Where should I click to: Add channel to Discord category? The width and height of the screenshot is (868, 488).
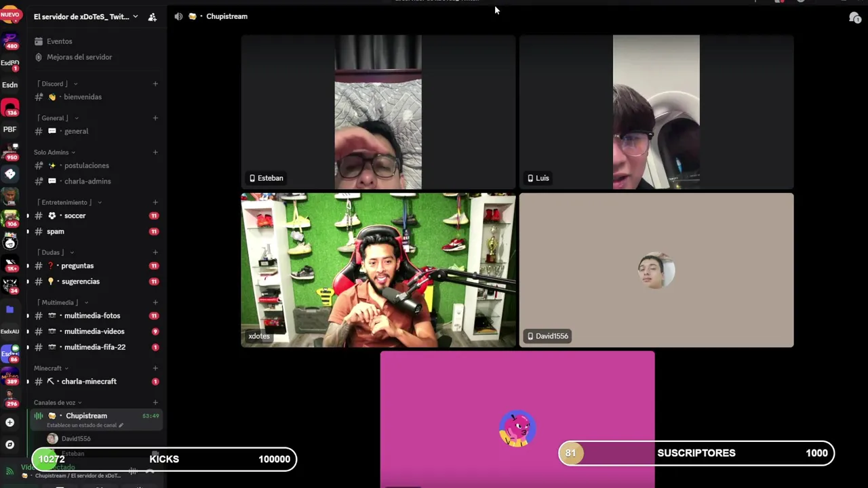click(x=155, y=84)
